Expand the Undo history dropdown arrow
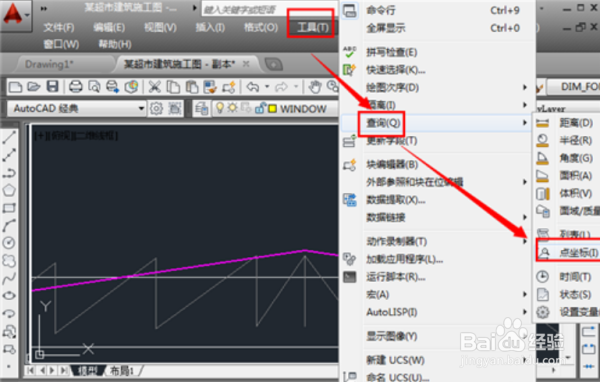Screen dimensions: 600x382 coord(267,87)
